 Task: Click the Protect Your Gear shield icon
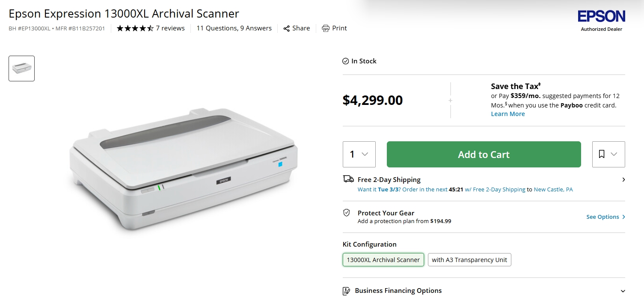pos(347,213)
